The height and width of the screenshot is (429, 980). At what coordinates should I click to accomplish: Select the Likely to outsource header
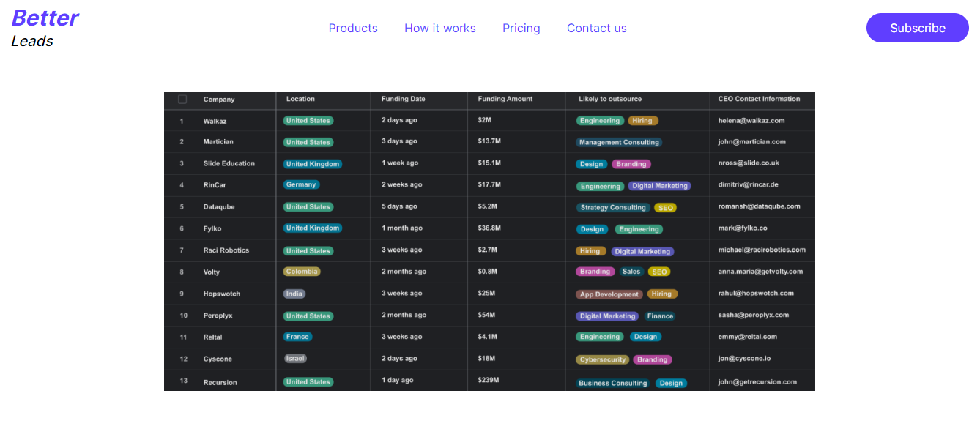tap(610, 99)
